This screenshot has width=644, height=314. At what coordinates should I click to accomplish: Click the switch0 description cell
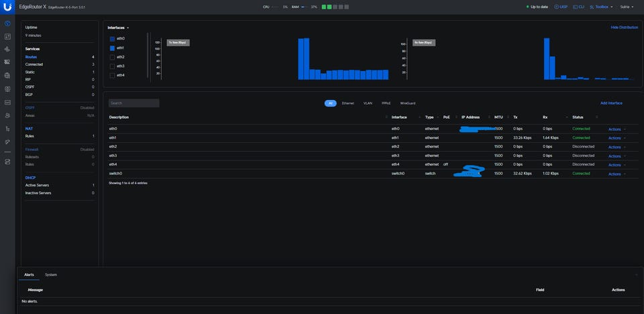(115, 174)
